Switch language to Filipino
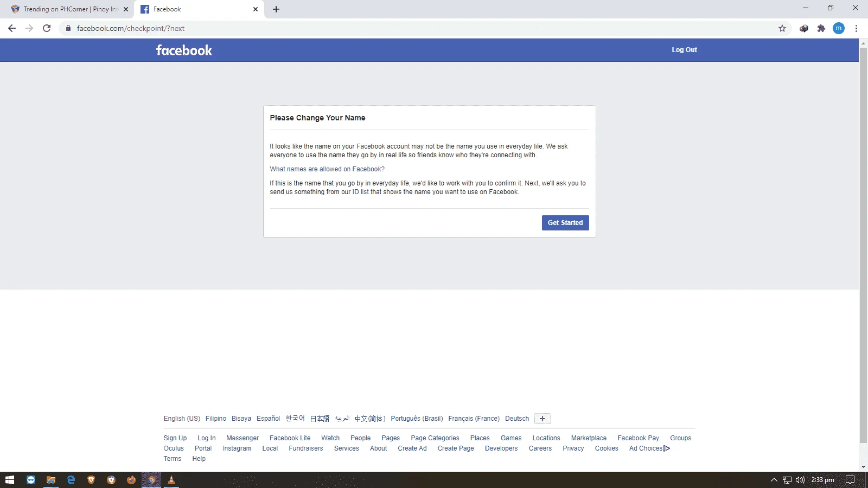The width and height of the screenshot is (868, 488). point(216,419)
